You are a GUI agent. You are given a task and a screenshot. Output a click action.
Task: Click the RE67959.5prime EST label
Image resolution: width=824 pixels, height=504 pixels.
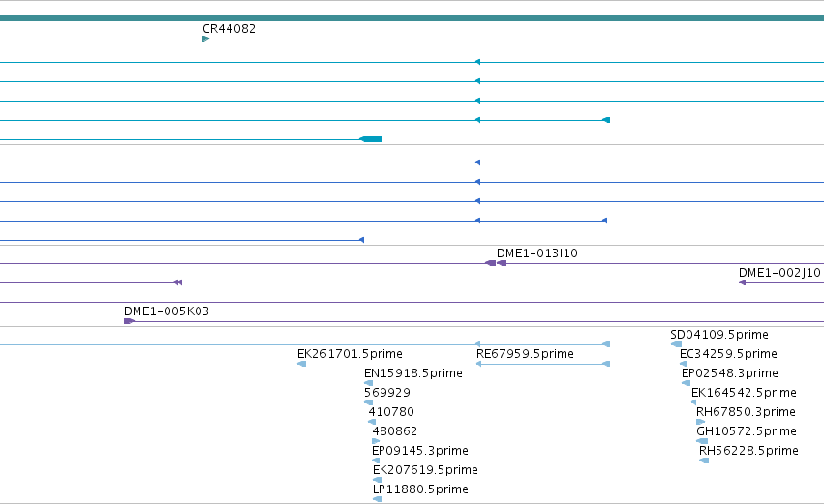click(x=525, y=354)
